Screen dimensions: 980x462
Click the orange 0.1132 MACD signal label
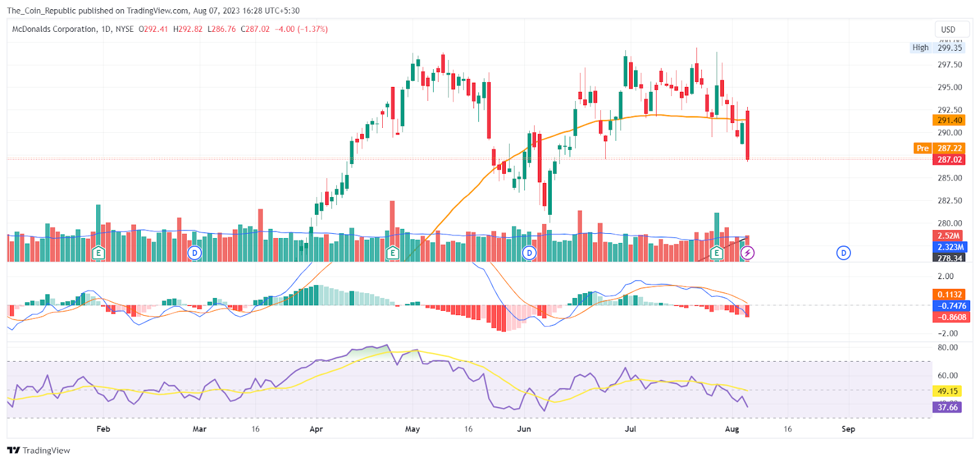pos(949,294)
